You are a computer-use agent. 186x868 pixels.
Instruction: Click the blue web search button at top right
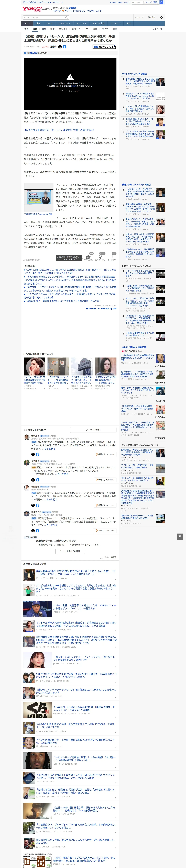click(161, 2)
